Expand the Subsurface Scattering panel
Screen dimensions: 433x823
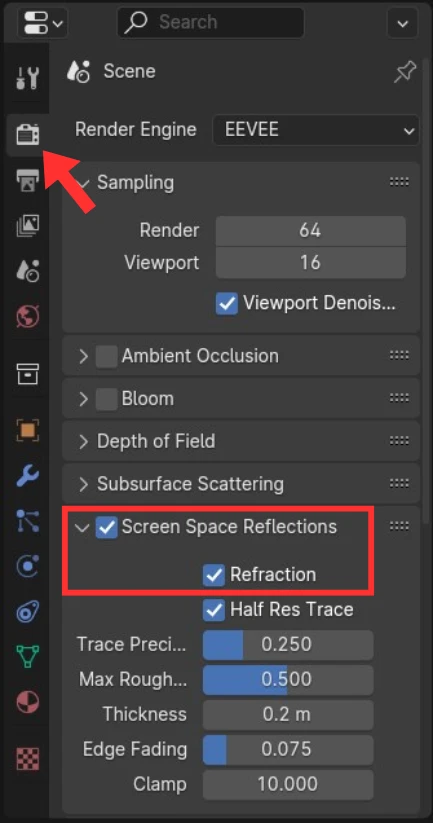241,484
